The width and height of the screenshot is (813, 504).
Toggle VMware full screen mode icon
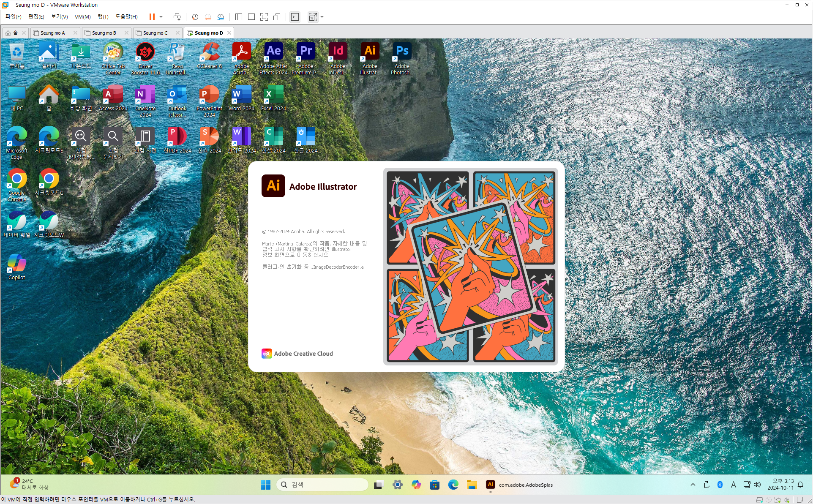[x=264, y=17]
